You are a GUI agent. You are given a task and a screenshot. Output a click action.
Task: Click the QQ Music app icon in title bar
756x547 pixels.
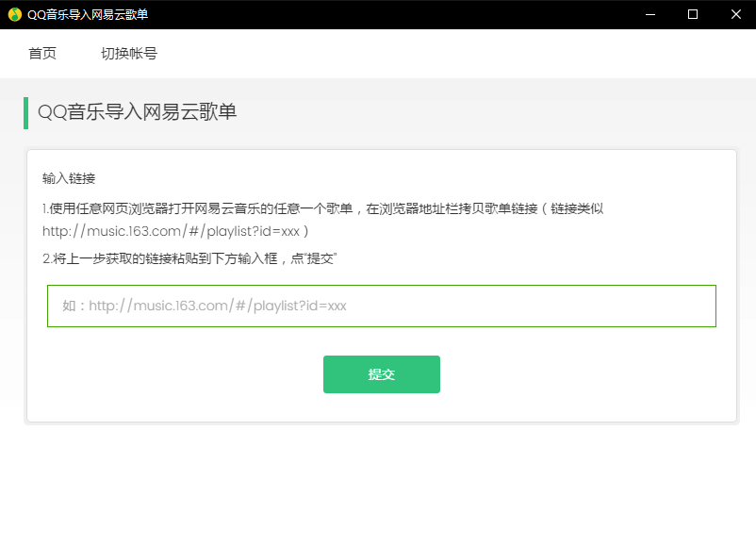click(x=15, y=14)
